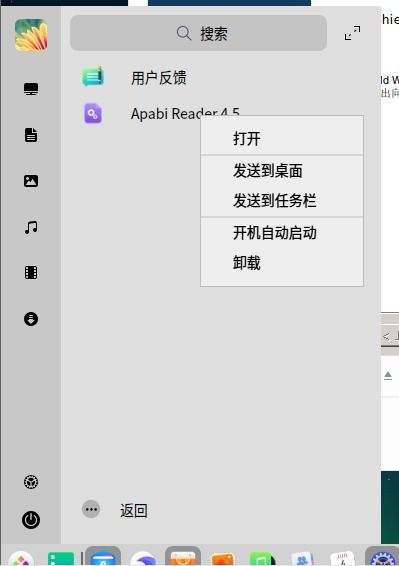This screenshot has height=566, width=399.
Task: Click the 搜索 search field
Action: tap(198, 33)
